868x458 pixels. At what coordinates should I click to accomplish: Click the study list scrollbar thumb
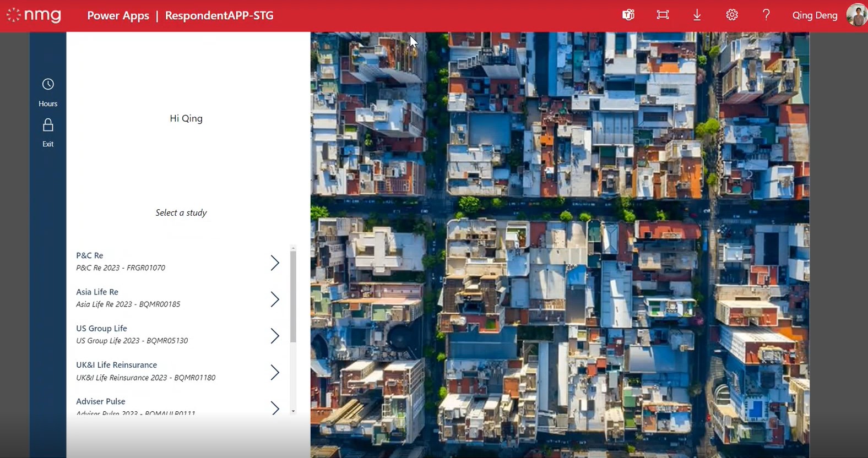click(x=293, y=297)
